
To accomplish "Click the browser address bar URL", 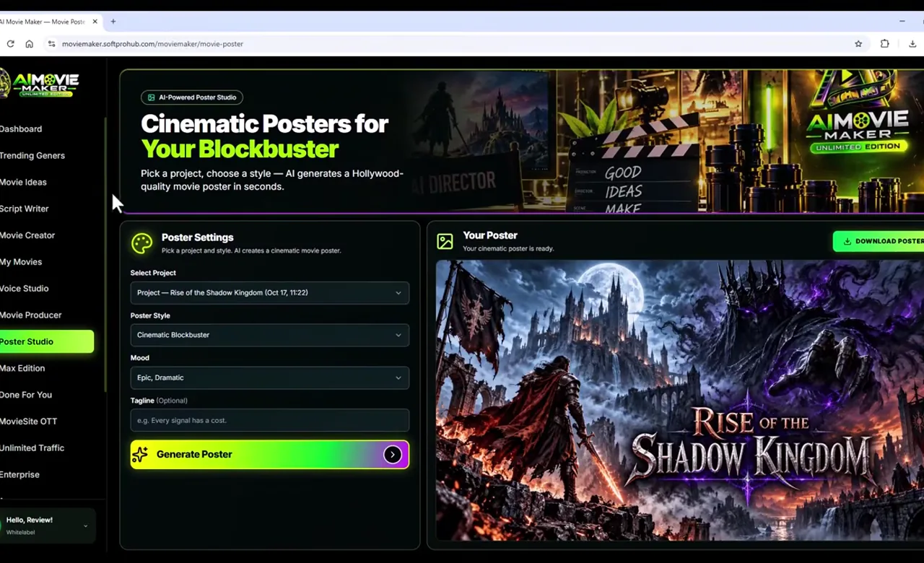I will click(152, 44).
